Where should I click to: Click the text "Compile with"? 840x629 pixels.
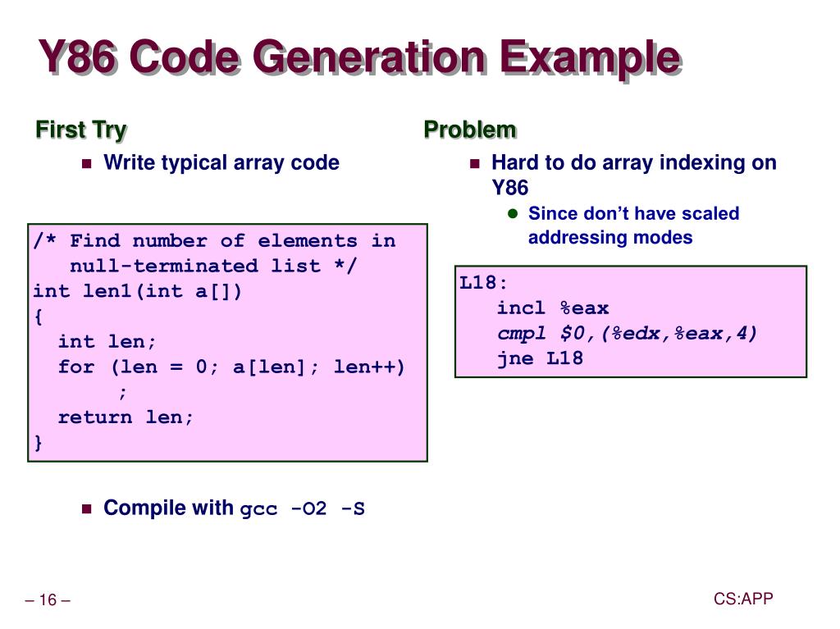(x=168, y=508)
